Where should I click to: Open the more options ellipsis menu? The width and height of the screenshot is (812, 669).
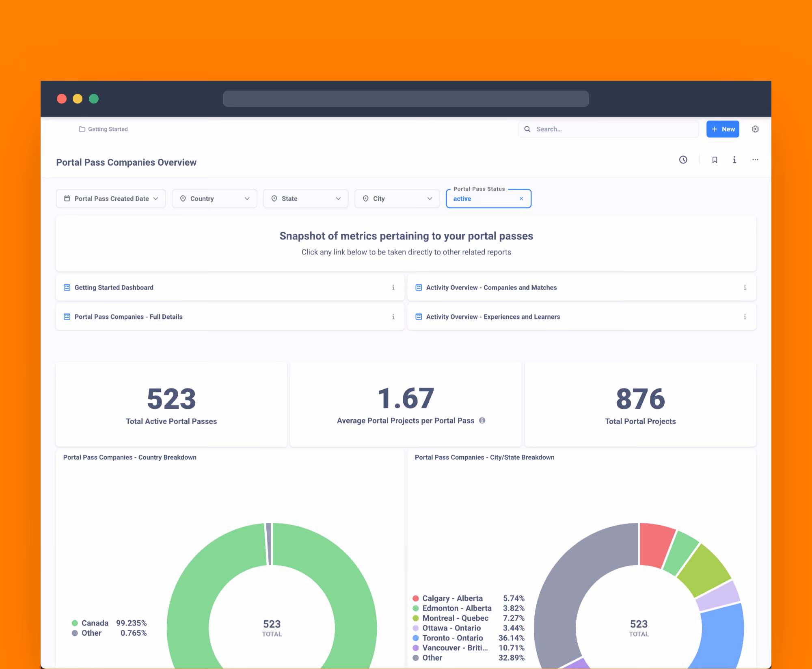click(x=755, y=160)
